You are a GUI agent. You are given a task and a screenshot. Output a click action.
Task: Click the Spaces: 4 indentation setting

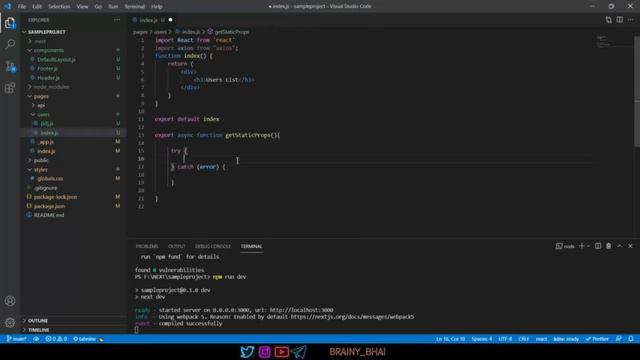pyautogui.click(x=482, y=339)
